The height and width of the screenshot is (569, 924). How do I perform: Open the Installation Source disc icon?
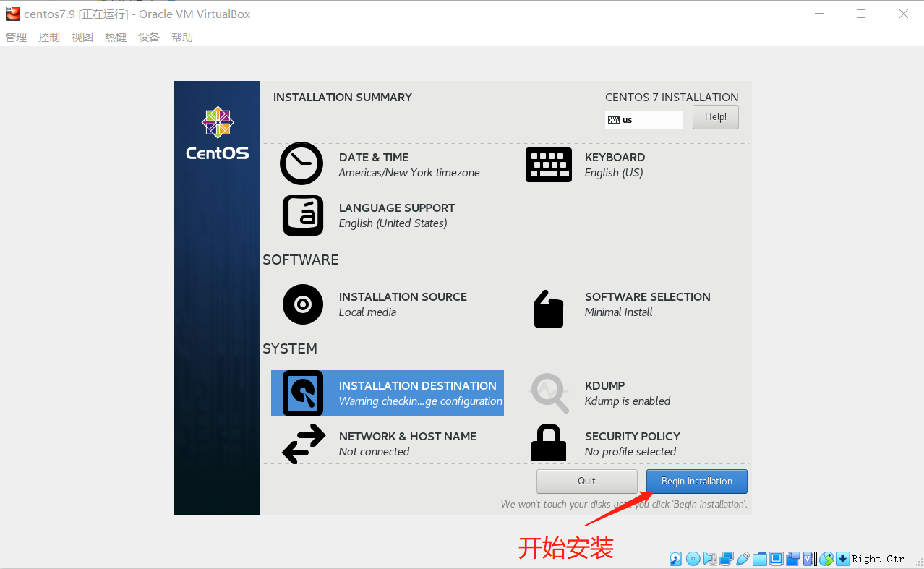pyautogui.click(x=302, y=304)
